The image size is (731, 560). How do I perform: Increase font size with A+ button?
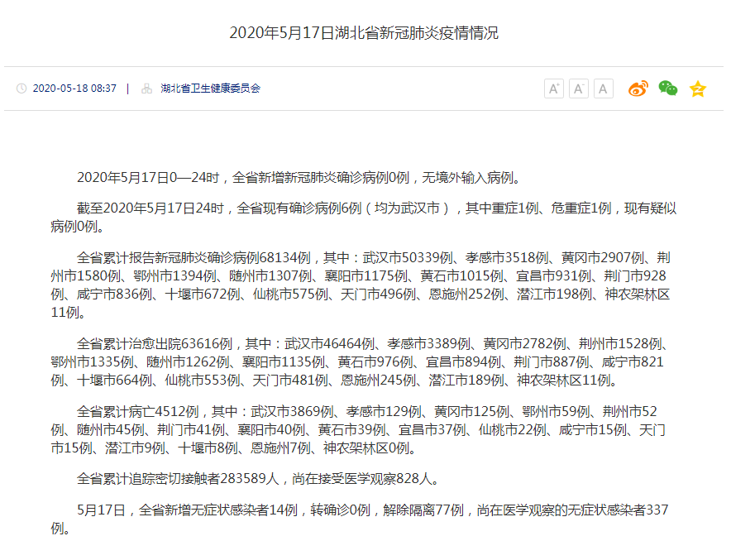pos(554,89)
